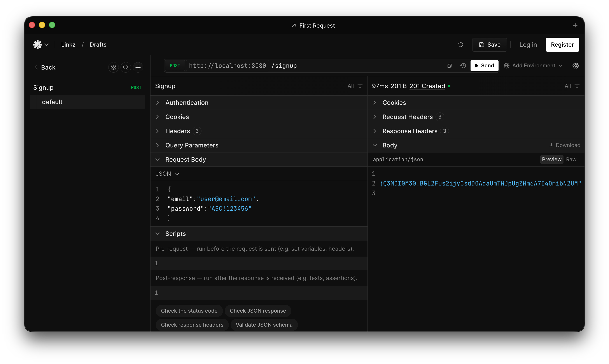The height and width of the screenshot is (364, 609).
Task: Click the Drafts breadcrumb
Action: tap(98, 45)
